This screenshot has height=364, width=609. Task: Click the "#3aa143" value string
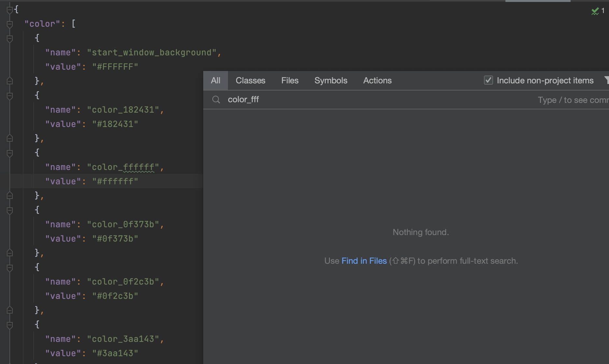(115, 354)
